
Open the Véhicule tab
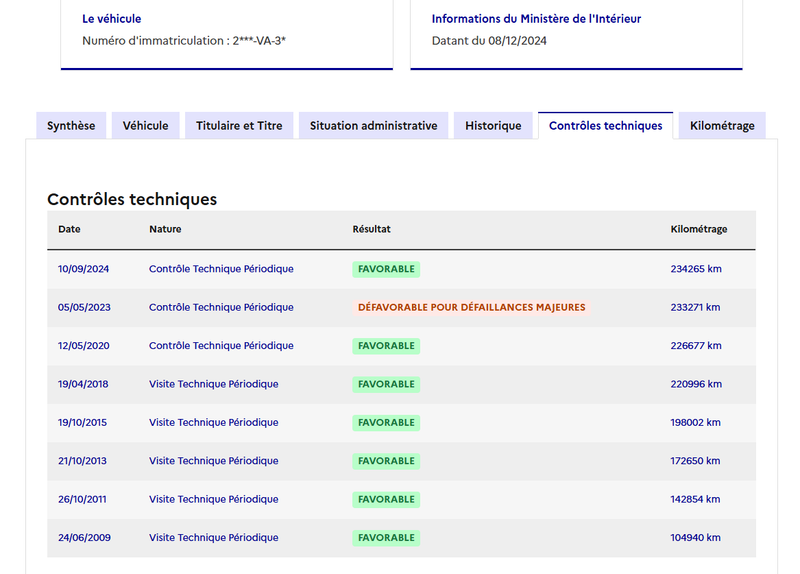click(145, 126)
